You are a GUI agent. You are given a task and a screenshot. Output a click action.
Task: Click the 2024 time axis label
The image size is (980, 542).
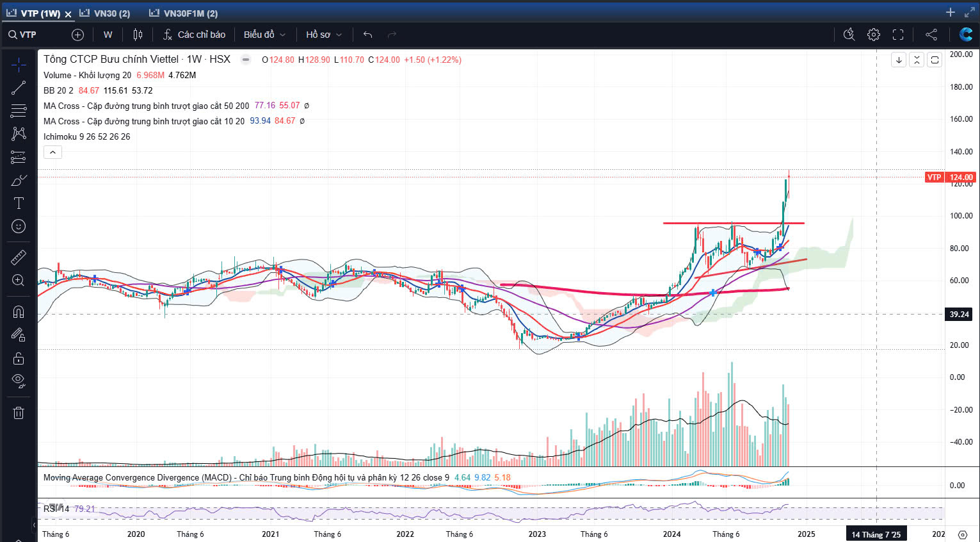[x=671, y=534]
